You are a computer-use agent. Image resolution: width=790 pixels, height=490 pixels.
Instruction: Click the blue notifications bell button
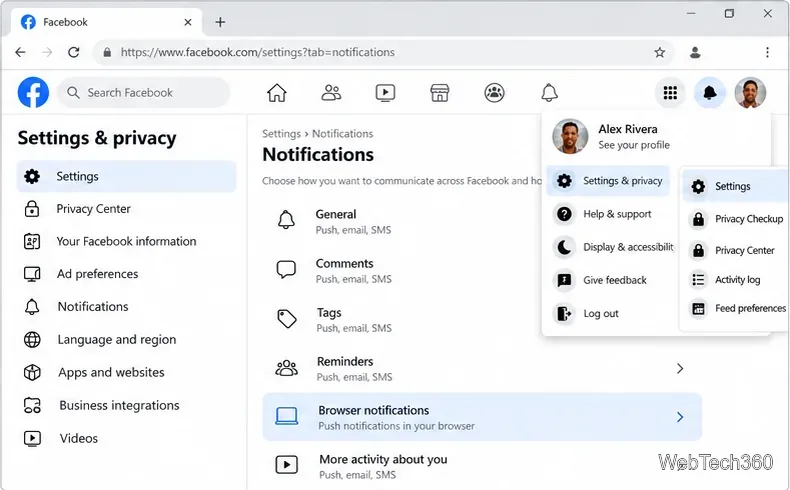(x=709, y=93)
